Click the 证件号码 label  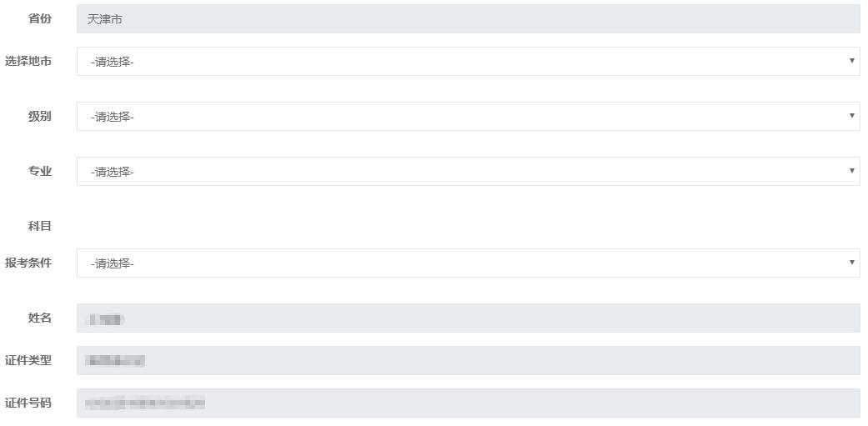28,403
